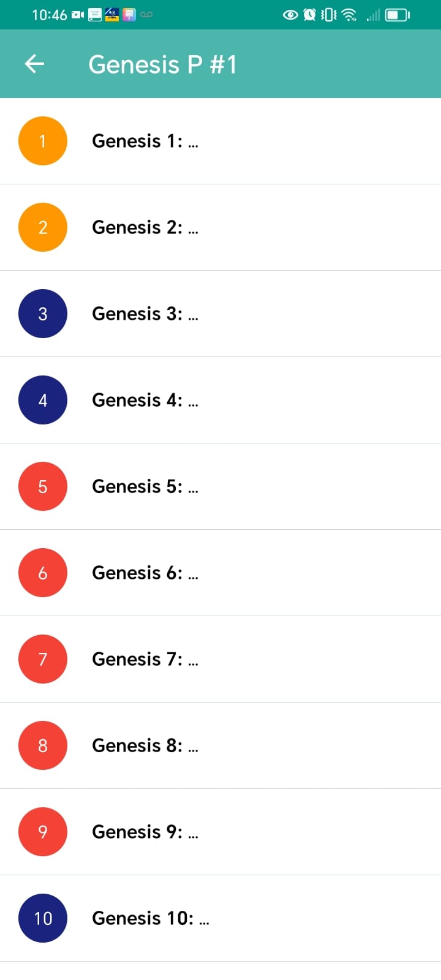The height and width of the screenshot is (980, 441).
Task: Open Genesis 1 chapter entry
Action: point(145,141)
